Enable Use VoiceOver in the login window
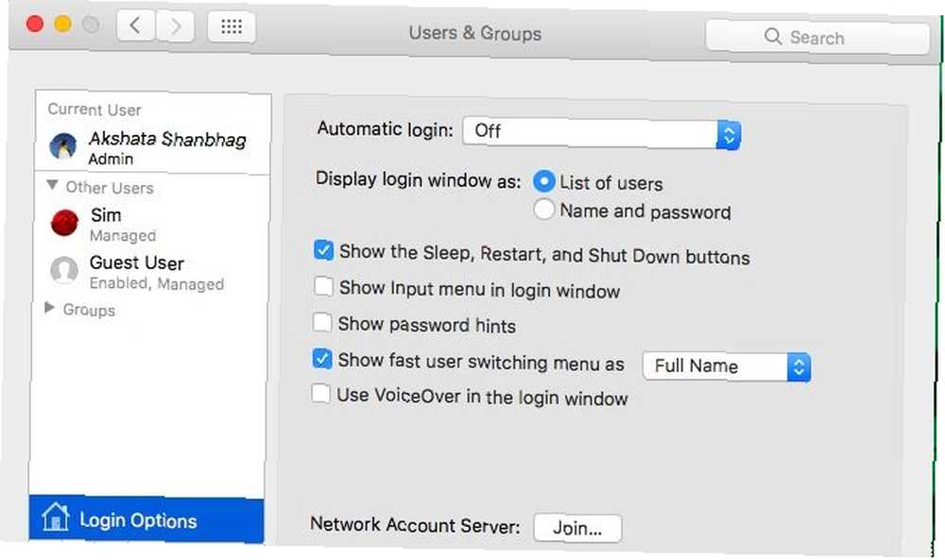 click(320, 395)
